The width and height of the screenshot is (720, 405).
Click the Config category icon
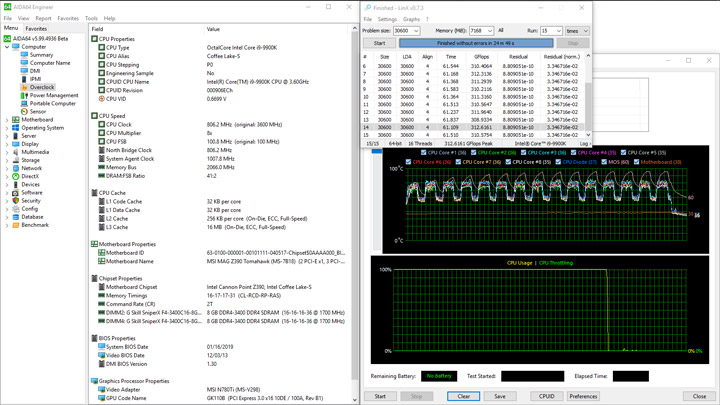[x=16, y=209]
